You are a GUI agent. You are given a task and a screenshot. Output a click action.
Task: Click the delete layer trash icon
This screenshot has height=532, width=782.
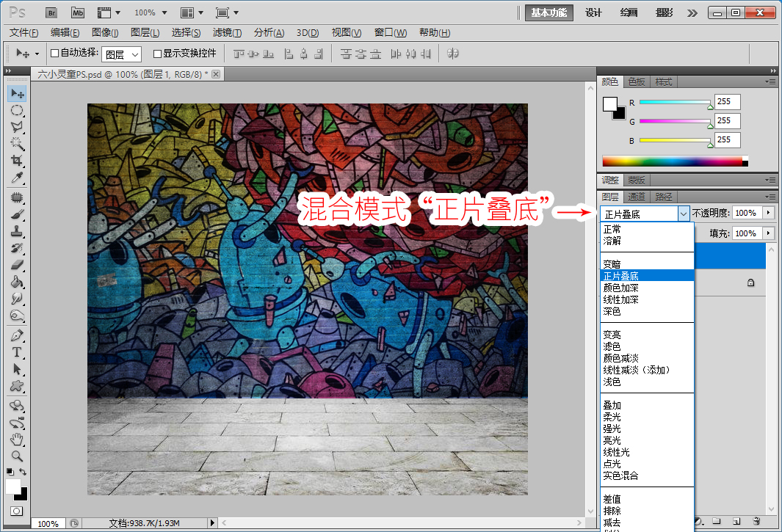pos(756,522)
